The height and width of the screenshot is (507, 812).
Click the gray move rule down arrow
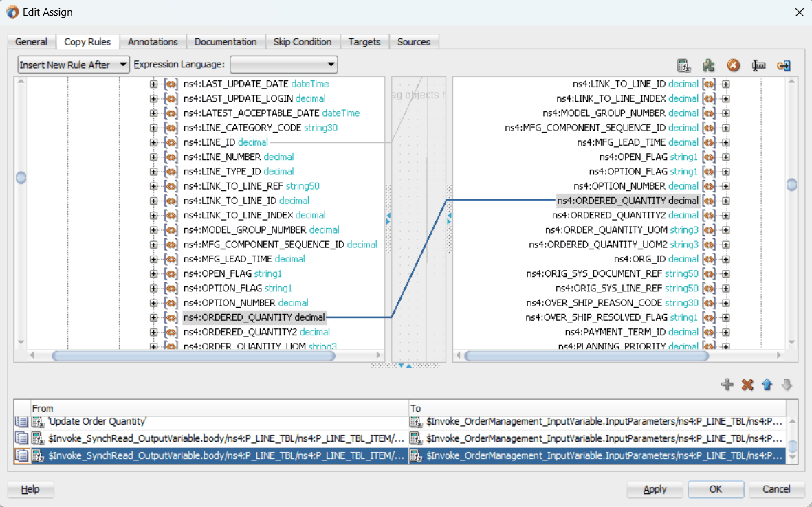click(787, 385)
